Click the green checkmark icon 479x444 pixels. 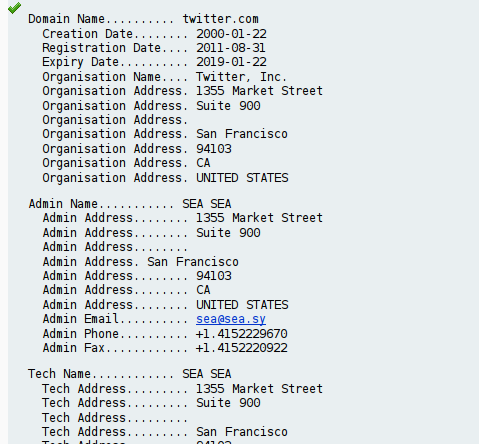pyautogui.click(x=14, y=8)
